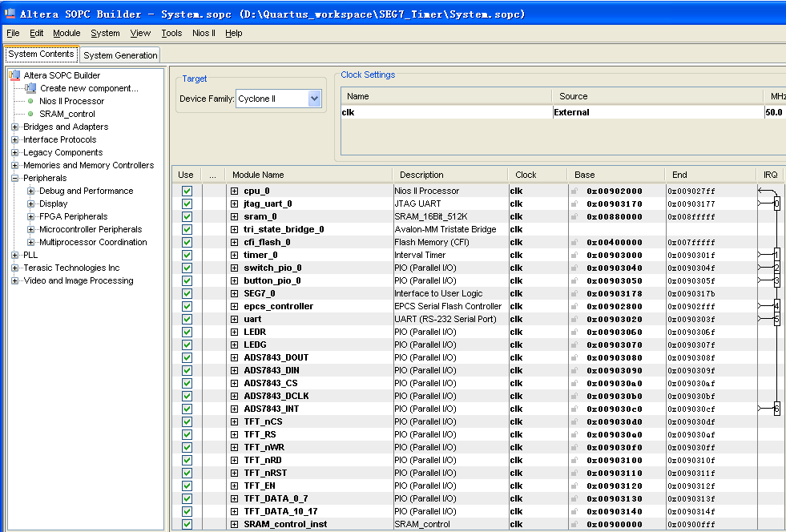Open the File menu
The width and height of the screenshot is (786, 532).
point(13,33)
